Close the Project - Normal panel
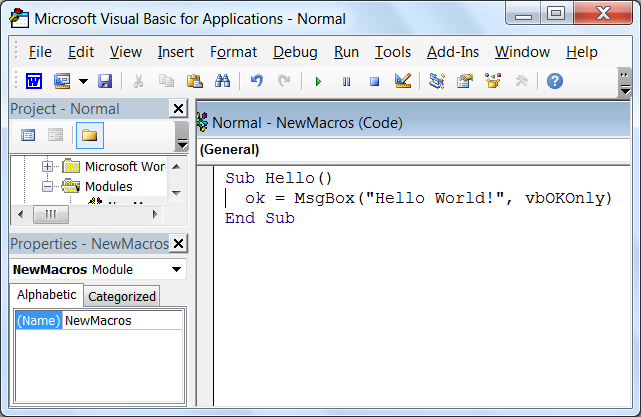 click(178, 109)
